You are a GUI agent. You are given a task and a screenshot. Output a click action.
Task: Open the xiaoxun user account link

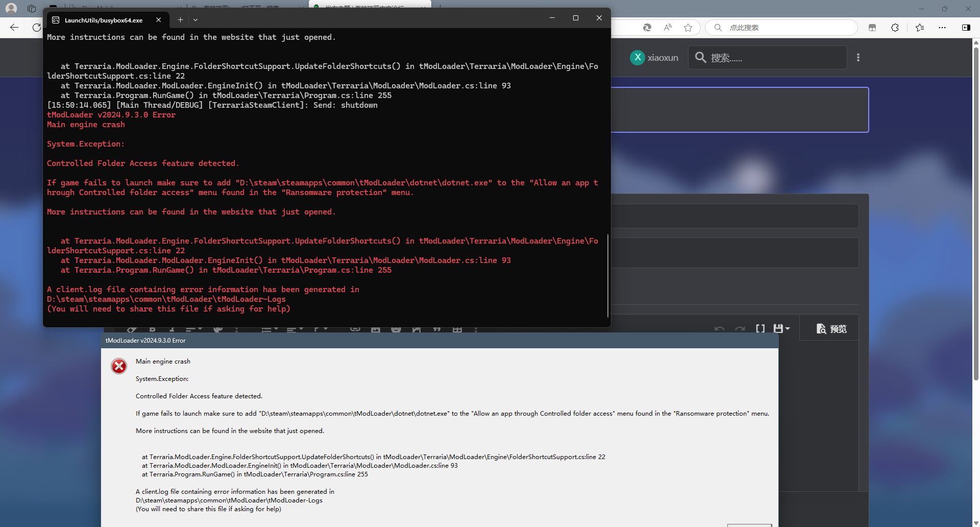coord(654,58)
